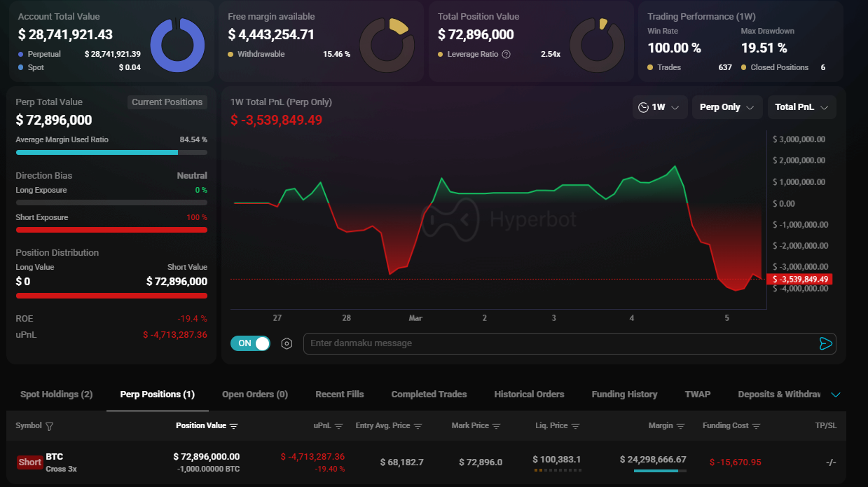
Task: Sort by Position Value column icon
Action: (x=234, y=426)
